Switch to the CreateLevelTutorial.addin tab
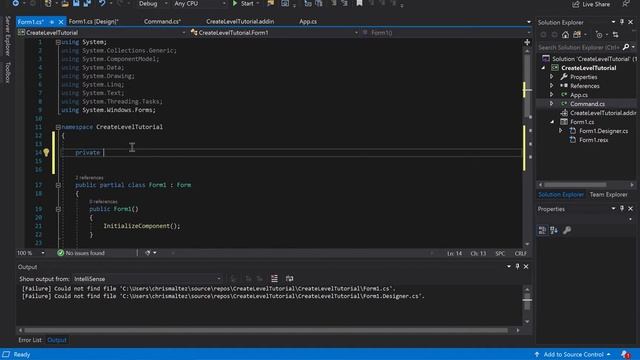The height and width of the screenshot is (360, 640). click(240, 22)
